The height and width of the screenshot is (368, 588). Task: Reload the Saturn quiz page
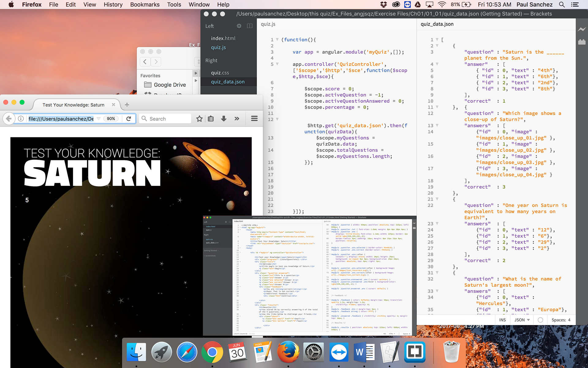tap(129, 119)
